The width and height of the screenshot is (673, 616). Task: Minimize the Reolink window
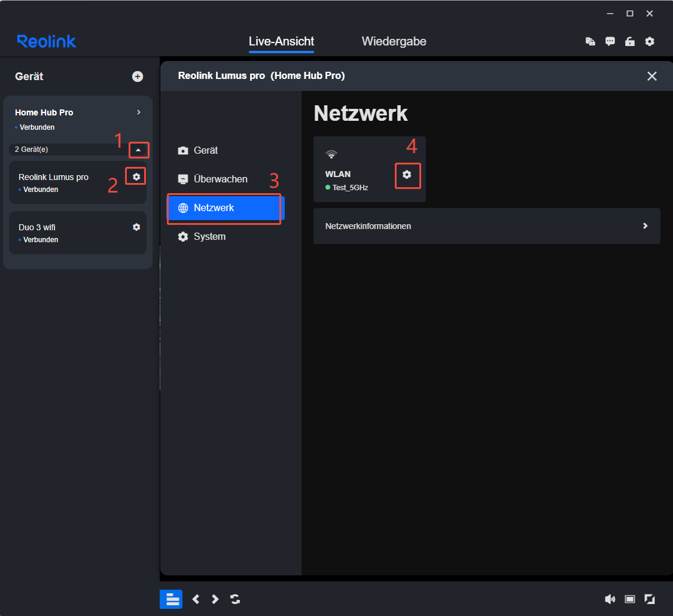point(610,14)
